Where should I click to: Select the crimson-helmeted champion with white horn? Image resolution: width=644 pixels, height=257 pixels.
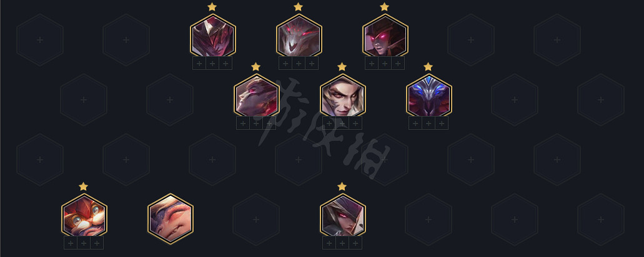pos(213,37)
